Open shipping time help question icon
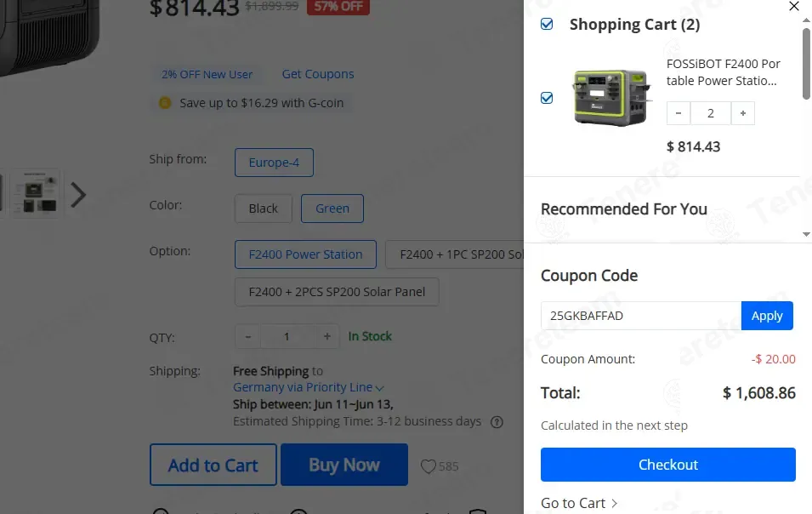Viewport: 812px width, 514px height. point(497,422)
